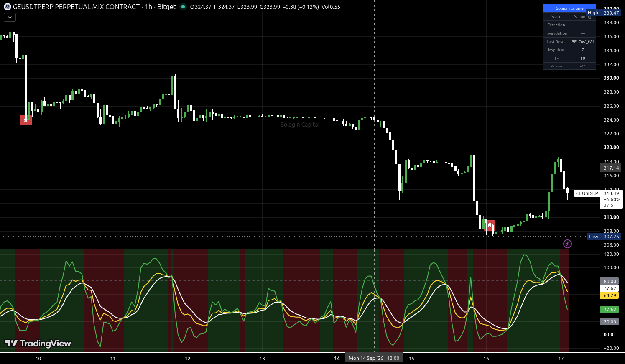This screenshot has width=625, height=364.
Task: Click the O324.37 open value in legend
Action: pyautogui.click(x=201, y=7)
